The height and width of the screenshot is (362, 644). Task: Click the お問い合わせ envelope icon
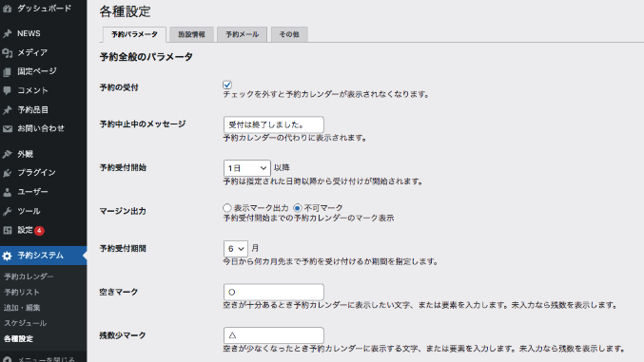[x=8, y=129]
